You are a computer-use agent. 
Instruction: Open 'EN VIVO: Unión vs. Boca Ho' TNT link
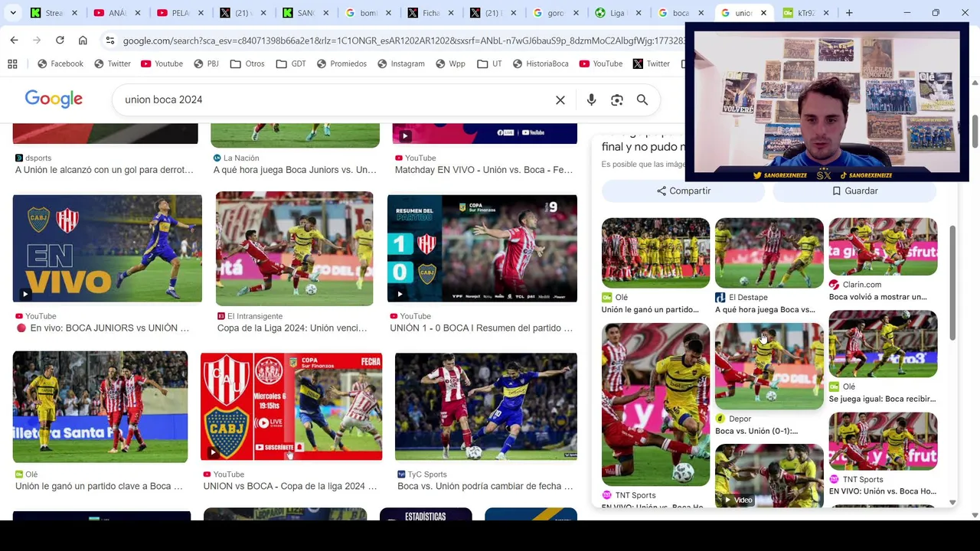[883, 491]
